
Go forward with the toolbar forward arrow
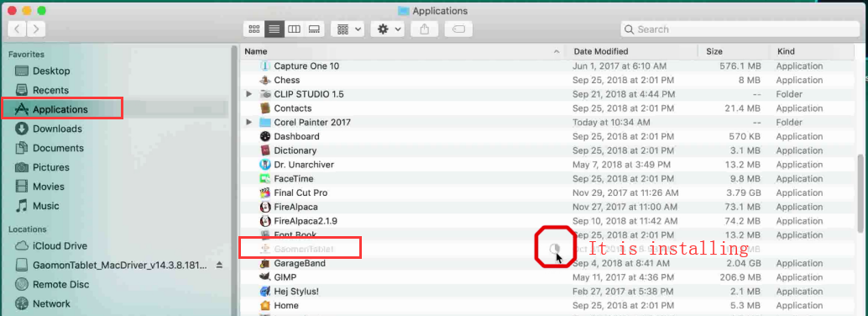pyautogui.click(x=36, y=29)
